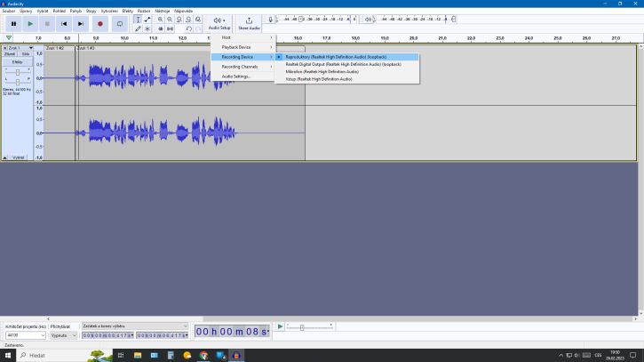The width and height of the screenshot is (644, 362).
Task: Silence audio selection icon
Action: [170, 28]
